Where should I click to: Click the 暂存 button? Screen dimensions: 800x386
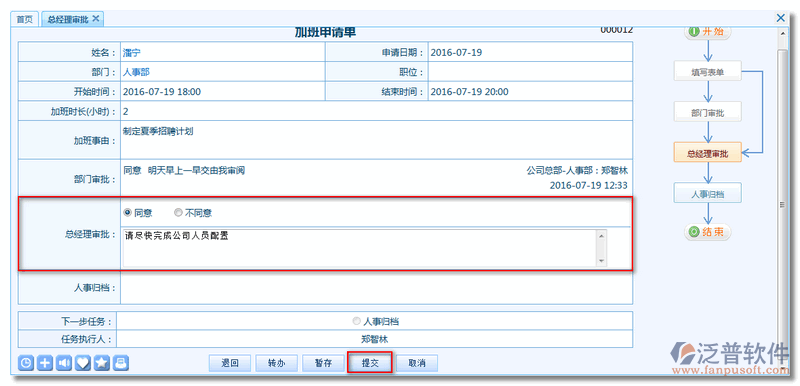pos(323,363)
